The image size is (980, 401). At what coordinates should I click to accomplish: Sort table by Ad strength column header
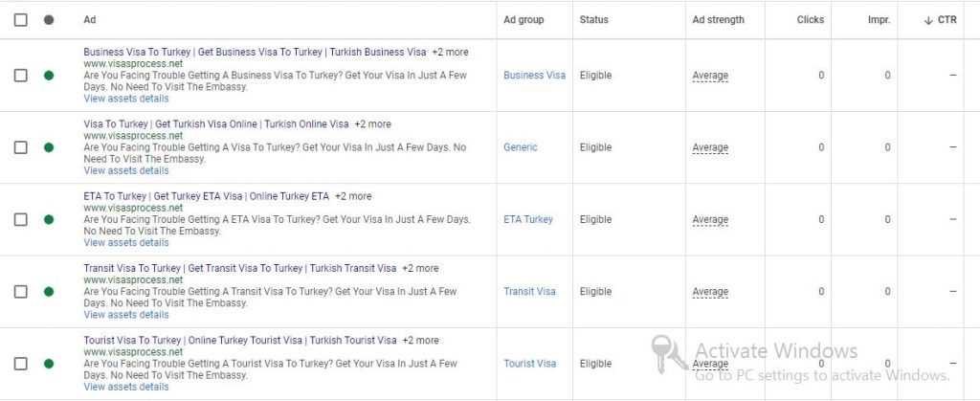pyautogui.click(x=718, y=20)
